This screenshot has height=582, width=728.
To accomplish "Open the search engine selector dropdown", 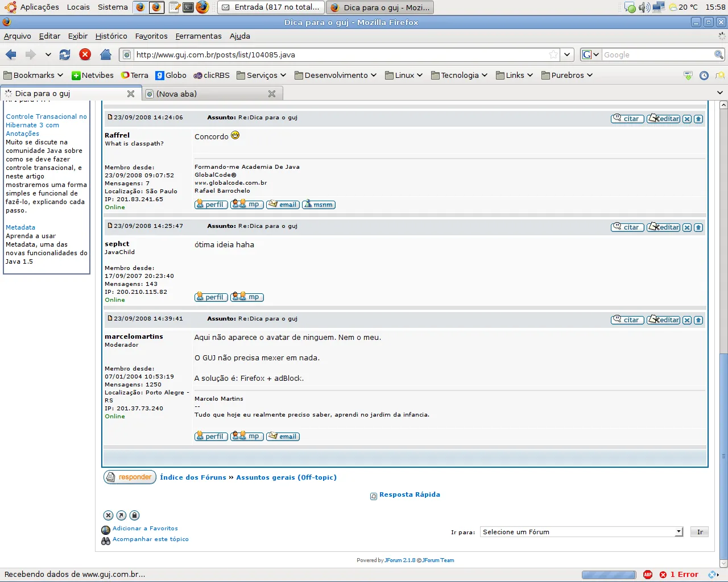I will 591,55.
